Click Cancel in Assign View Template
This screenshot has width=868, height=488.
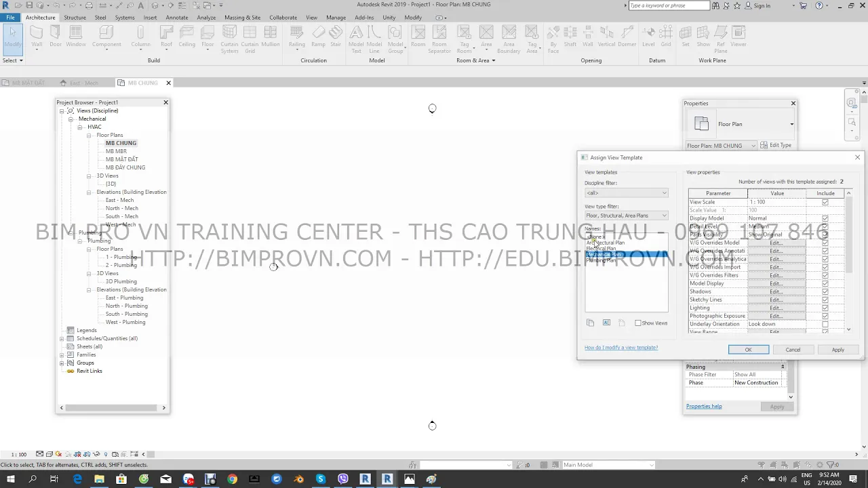point(793,350)
